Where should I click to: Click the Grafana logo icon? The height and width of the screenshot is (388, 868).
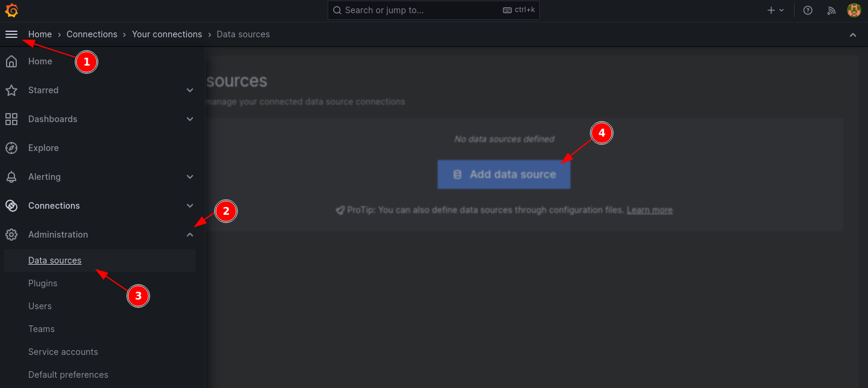click(11, 10)
